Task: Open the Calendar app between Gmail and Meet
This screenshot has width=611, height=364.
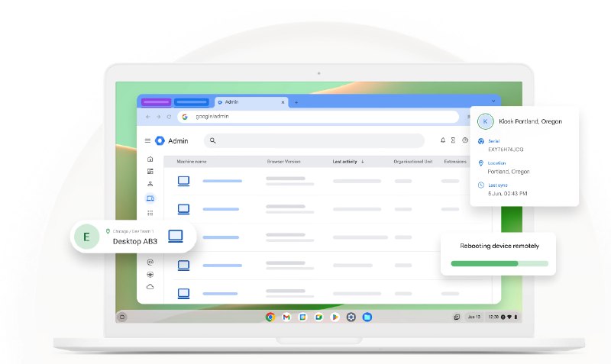Action: (x=302, y=317)
